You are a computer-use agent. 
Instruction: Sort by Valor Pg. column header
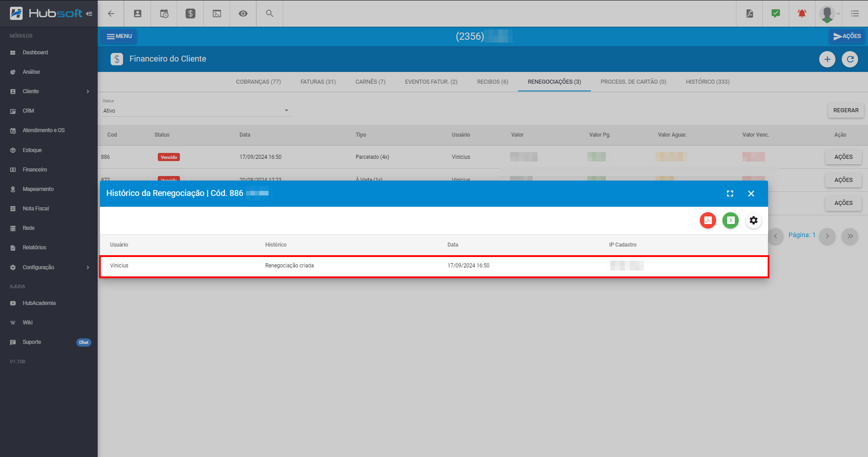coord(599,135)
